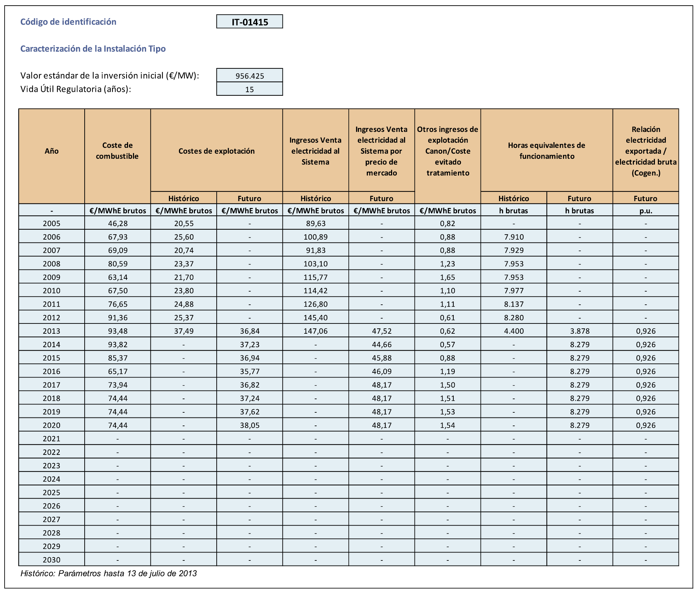
Task: Select hours cell 7.929
Action: point(514,250)
